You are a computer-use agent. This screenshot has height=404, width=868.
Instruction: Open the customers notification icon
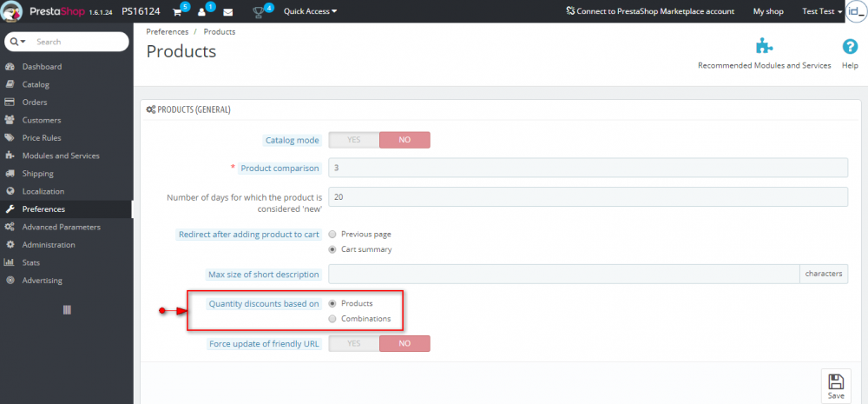(x=202, y=11)
